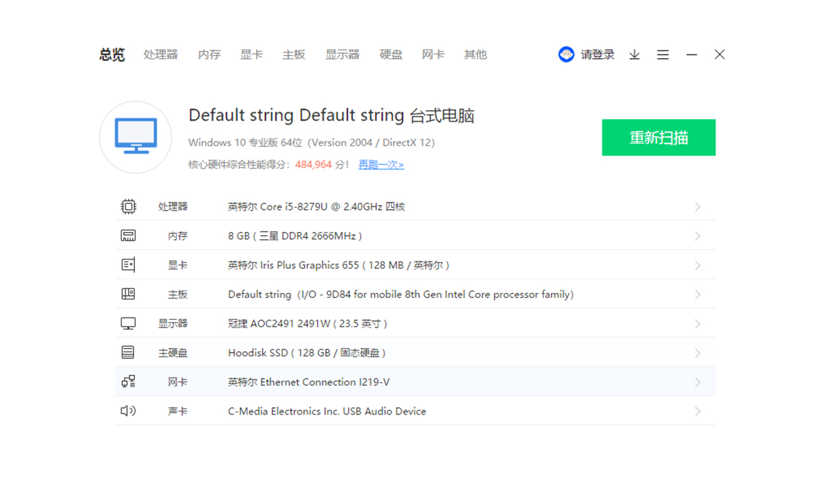Expand the C-Media sound card row details
The width and height of the screenshot is (818, 504).
697,411
